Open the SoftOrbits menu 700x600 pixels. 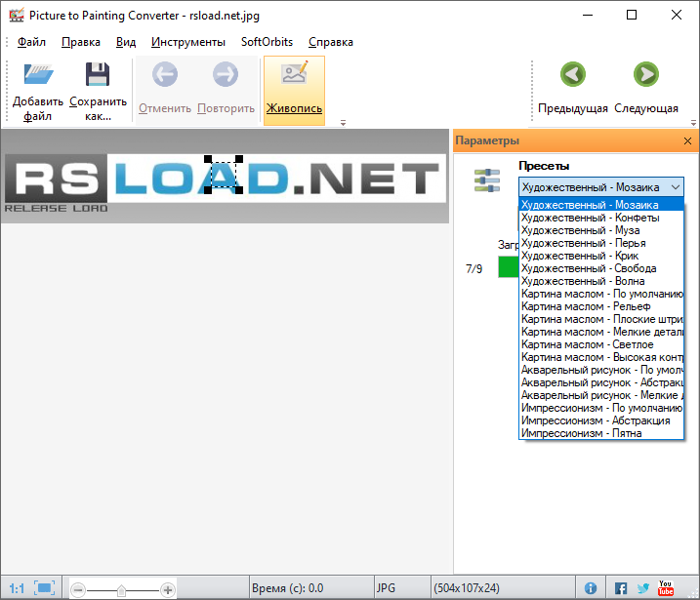pyautogui.click(x=267, y=42)
